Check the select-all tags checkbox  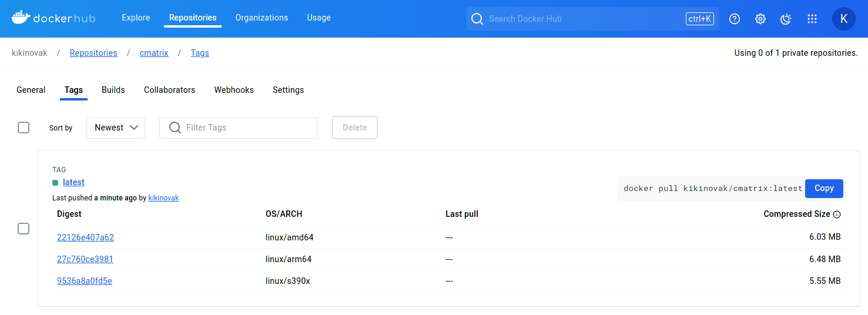(24, 128)
